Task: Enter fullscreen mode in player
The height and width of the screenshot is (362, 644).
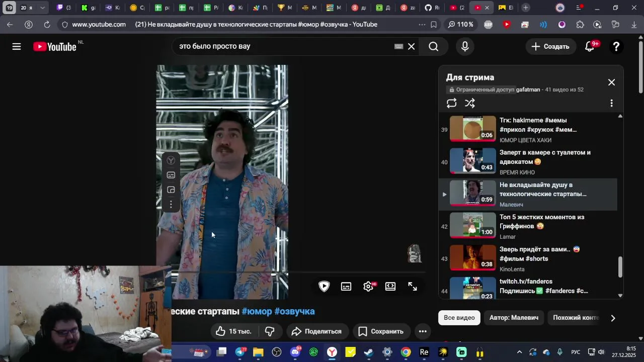Action: coord(413,287)
